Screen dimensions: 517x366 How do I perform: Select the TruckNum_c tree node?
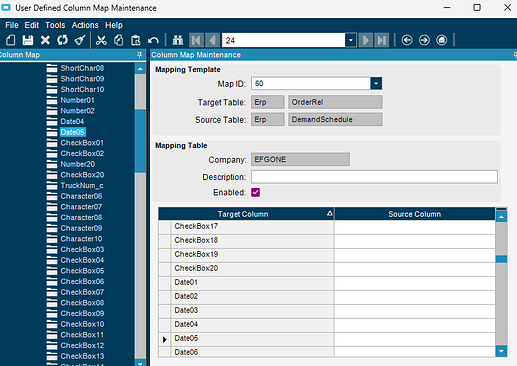82,185
